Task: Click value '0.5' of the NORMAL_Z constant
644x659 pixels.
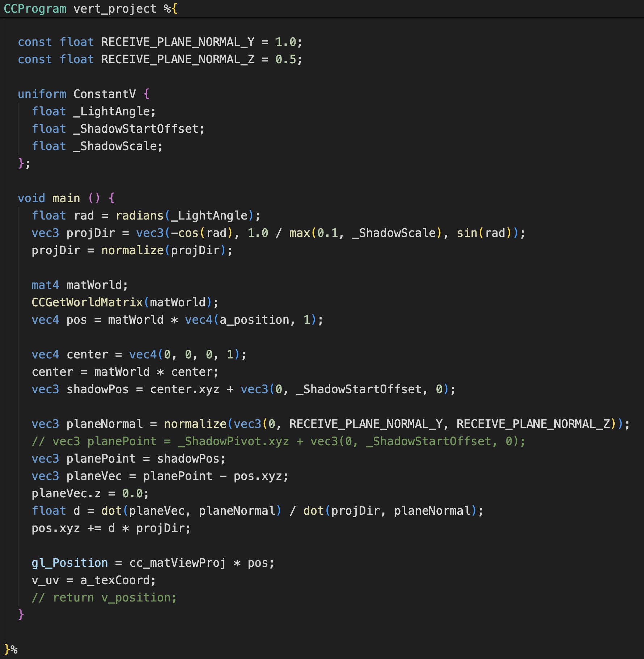Action: click(x=286, y=59)
